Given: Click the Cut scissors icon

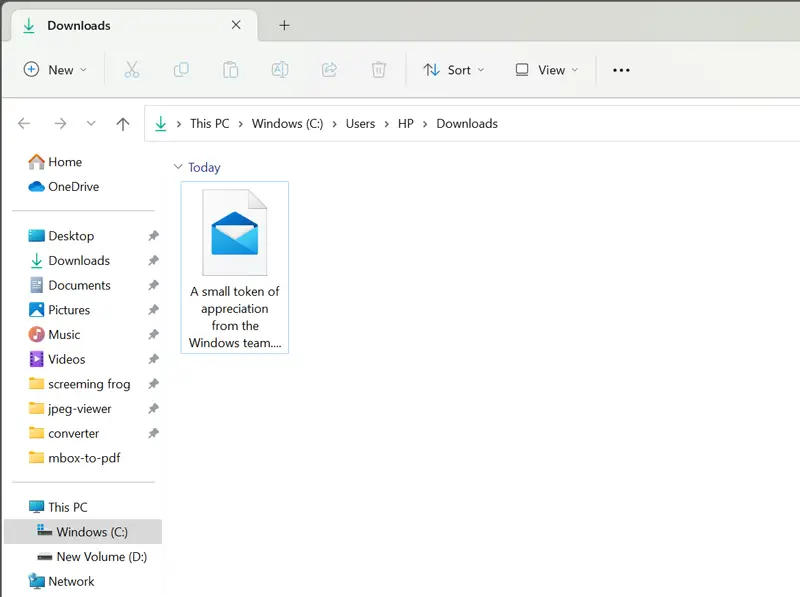Looking at the screenshot, I should tap(131, 70).
